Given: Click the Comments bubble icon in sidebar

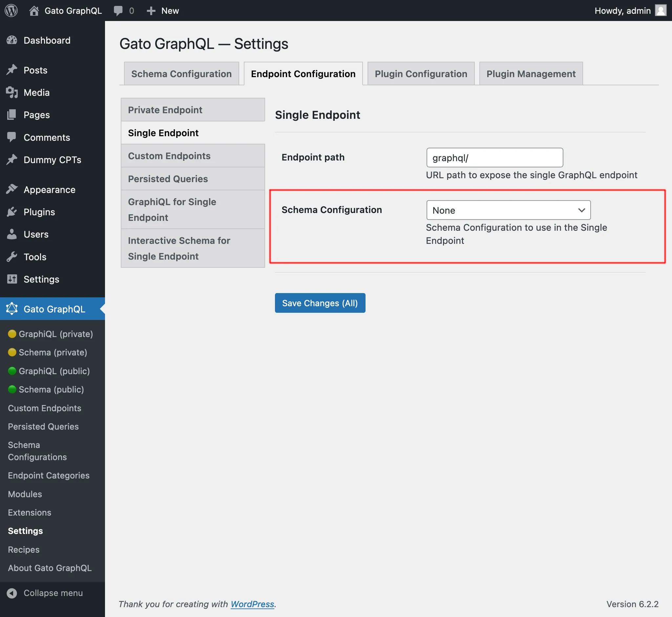Looking at the screenshot, I should 12,137.
